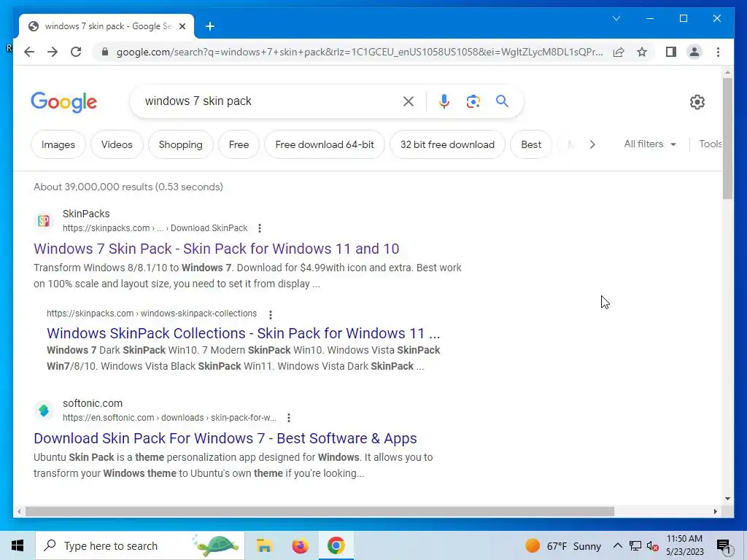Open the Chrome profile avatar
The height and width of the screenshot is (560, 747).
tap(694, 52)
